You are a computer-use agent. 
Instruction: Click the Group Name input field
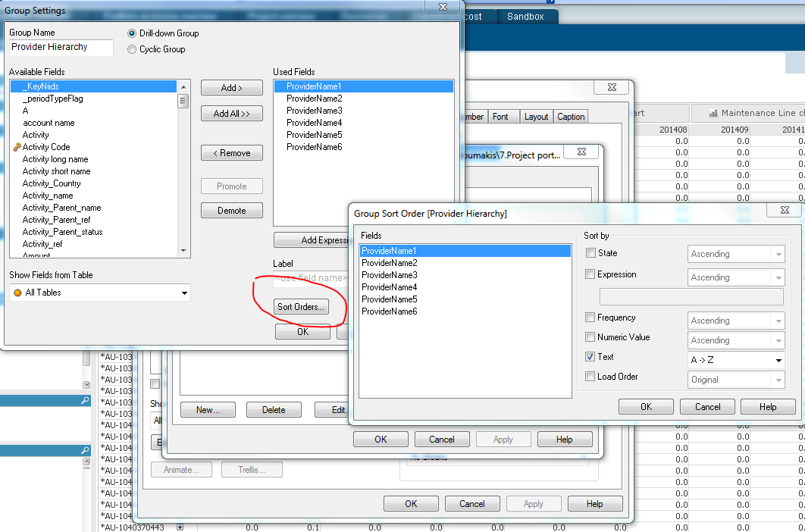pyautogui.click(x=61, y=47)
